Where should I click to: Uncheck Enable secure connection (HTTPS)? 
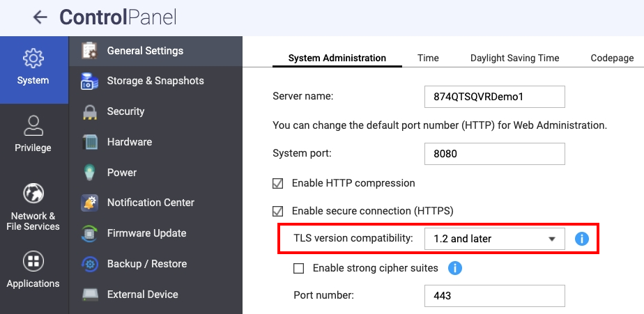coord(278,211)
